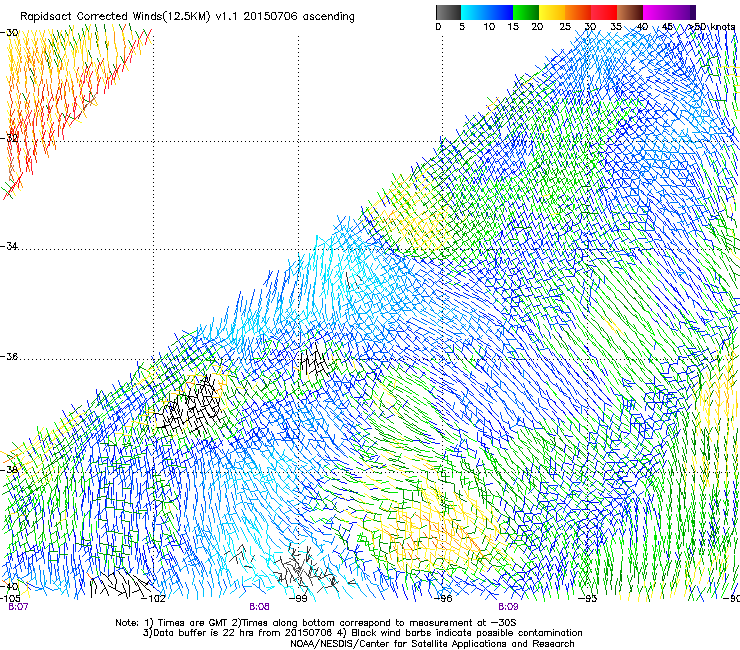Click the '-38' latitude axis label
Image resolution: width=740 pixels, height=650 pixels.
(9, 470)
